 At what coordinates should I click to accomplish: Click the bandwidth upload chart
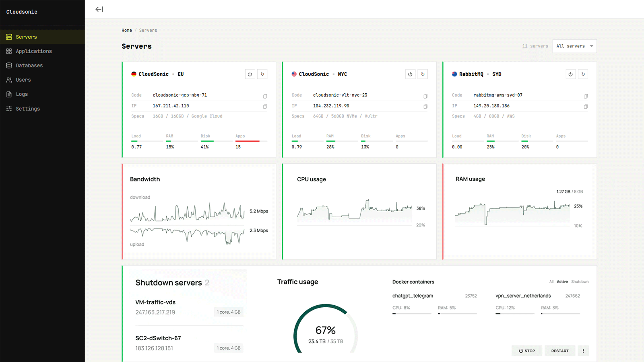tap(187, 236)
